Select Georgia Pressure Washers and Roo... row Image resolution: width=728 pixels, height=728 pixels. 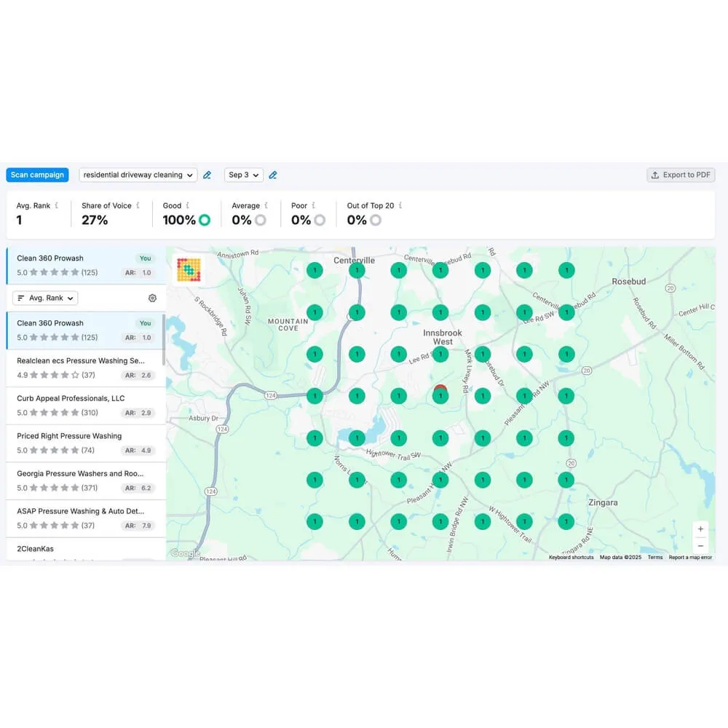point(85,480)
